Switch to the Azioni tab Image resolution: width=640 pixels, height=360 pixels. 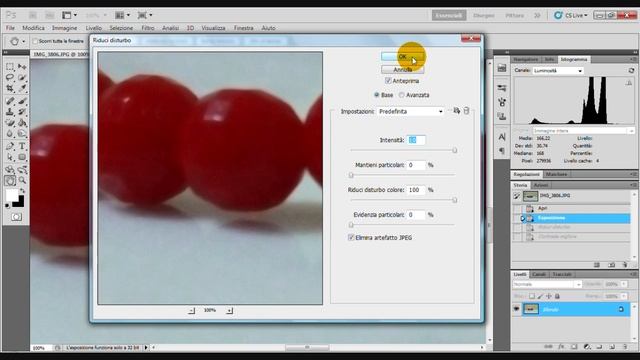point(541,185)
